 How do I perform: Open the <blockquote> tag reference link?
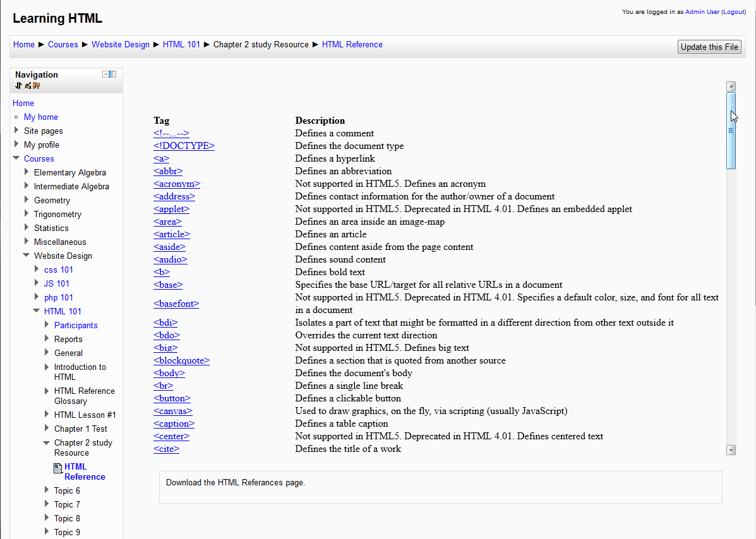click(181, 360)
